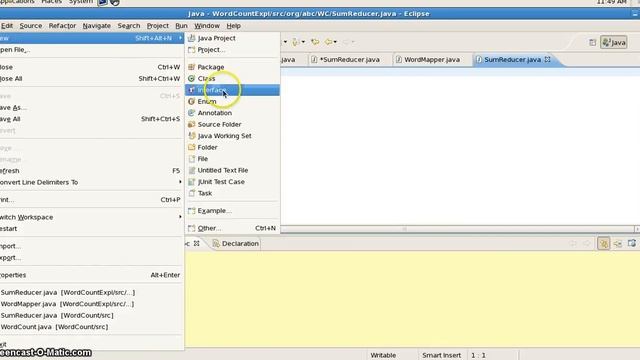Image resolution: width=640 pixels, height=360 pixels.
Task: Select Package in New submenu
Action: point(232,67)
